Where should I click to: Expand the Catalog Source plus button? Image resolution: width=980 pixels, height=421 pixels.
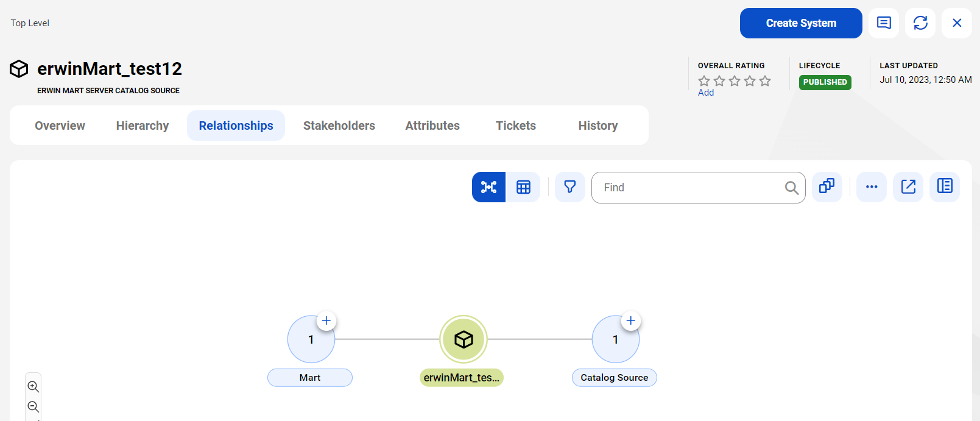click(631, 320)
